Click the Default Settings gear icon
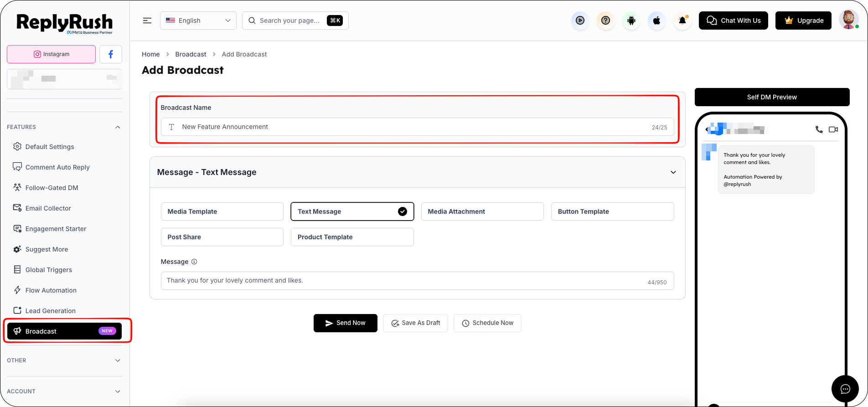The image size is (868, 407). point(17,146)
